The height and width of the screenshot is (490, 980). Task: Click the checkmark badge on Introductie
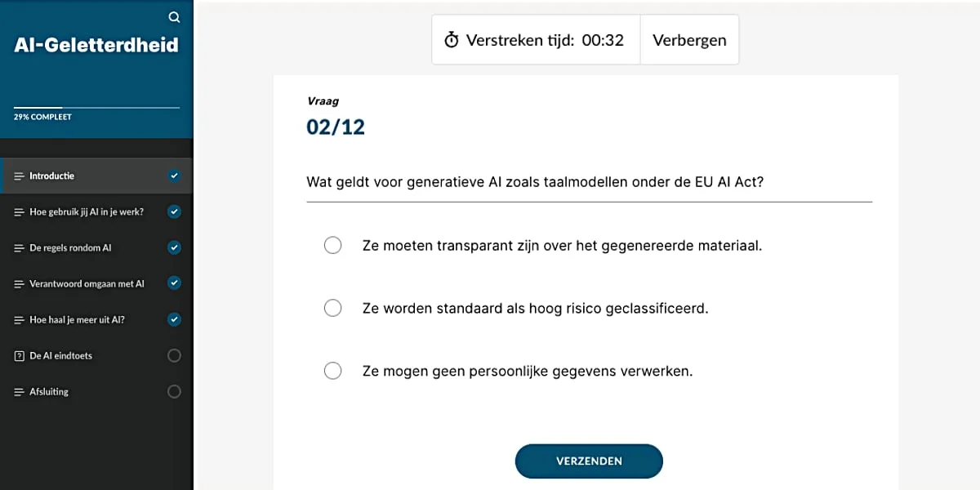click(174, 175)
